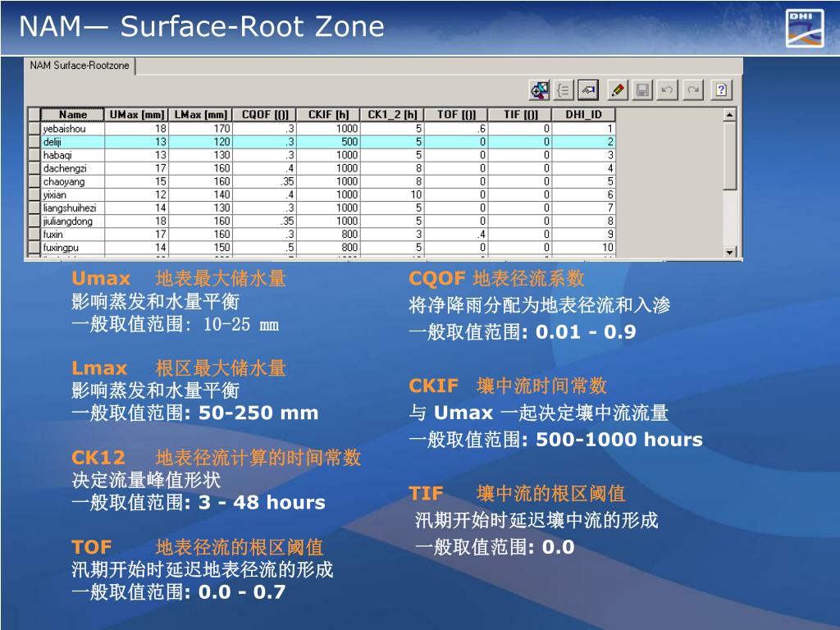Click the CK1_2 cell 10 for yixian
This screenshot has width=840, height=630.
click(392, 195)
